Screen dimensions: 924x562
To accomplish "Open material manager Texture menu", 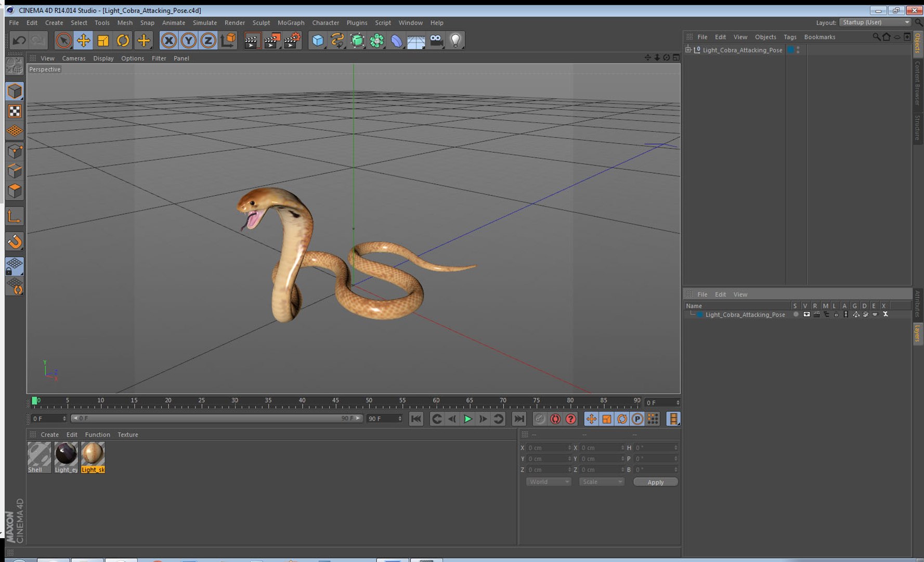I will (128, 435).
